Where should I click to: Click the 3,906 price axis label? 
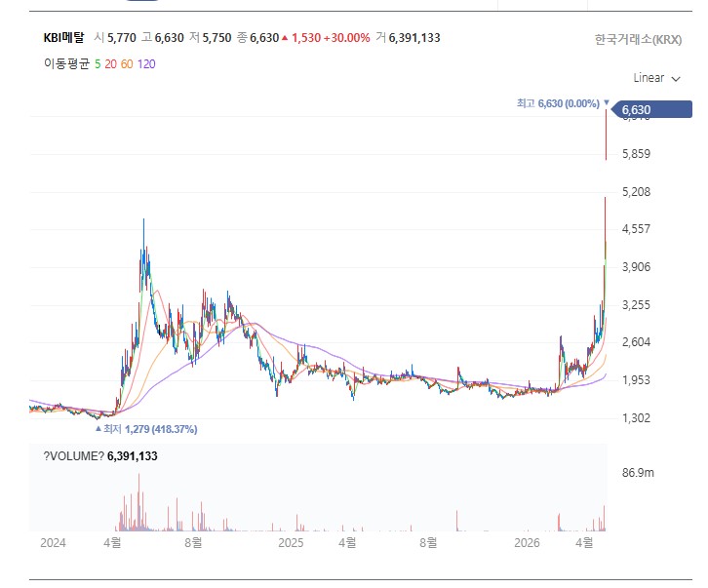pos(636,267)
